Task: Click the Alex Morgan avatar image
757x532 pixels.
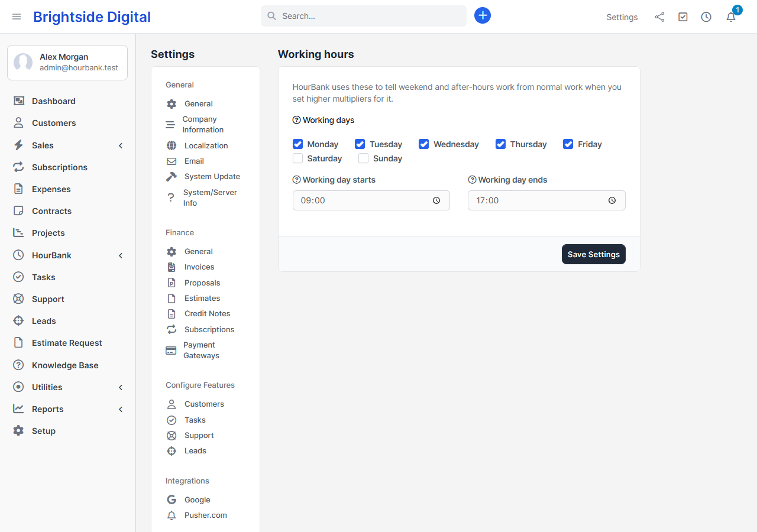Action: [23, 63]
